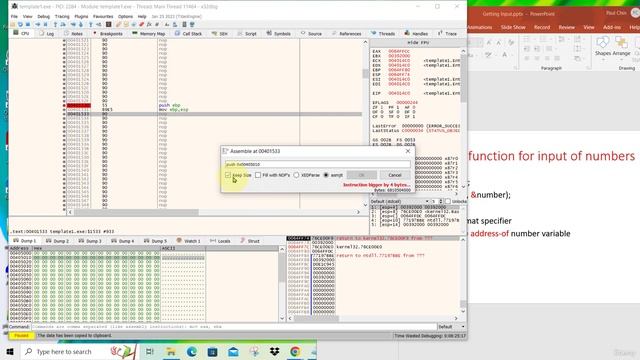Click the Step Into toolbar icon
Screen dimensions: 640x360
[55, 24]
